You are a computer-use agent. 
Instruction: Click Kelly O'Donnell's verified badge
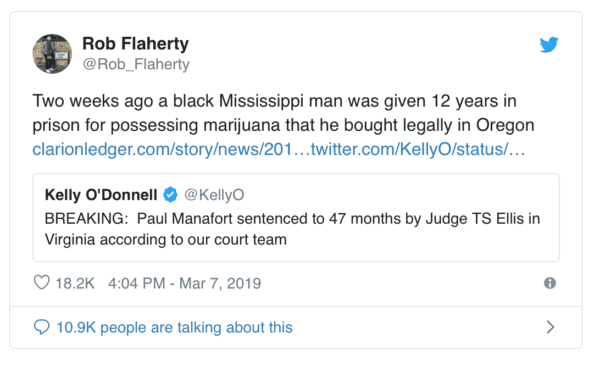pyautogui.click(x=170, y=194)
